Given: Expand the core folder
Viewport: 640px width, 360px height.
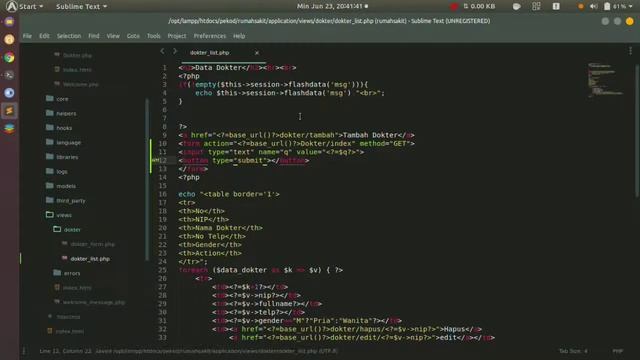Looking at the screenshot, I should 62,99.
